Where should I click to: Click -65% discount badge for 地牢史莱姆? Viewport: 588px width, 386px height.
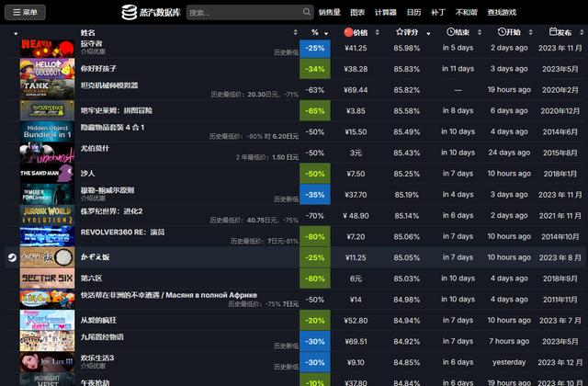tap(315, 110)
